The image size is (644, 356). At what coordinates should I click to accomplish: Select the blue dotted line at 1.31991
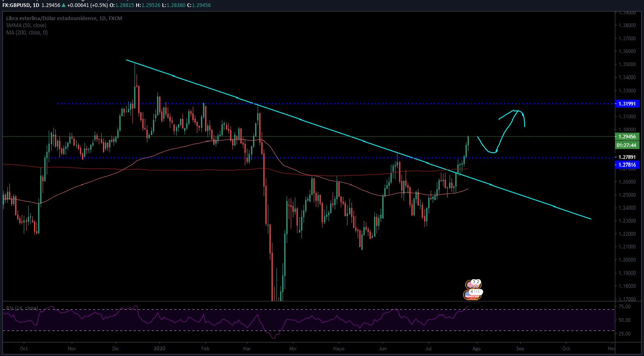point(336,104)
